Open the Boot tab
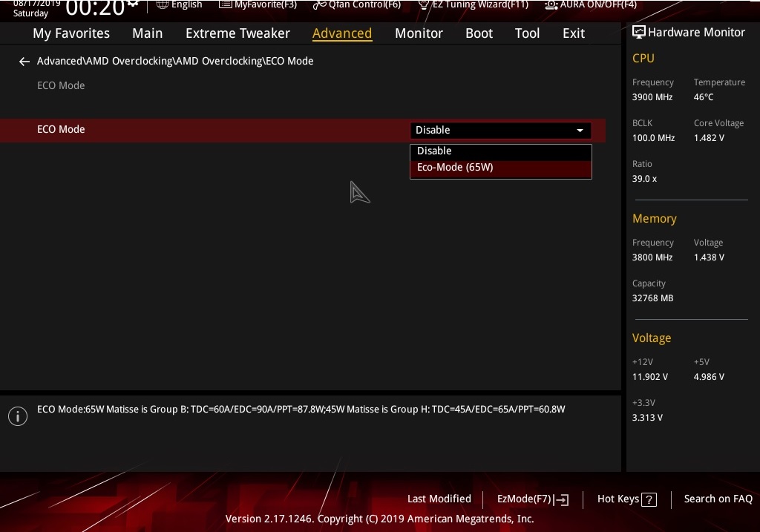760x532 pixels. pos(479,33)
